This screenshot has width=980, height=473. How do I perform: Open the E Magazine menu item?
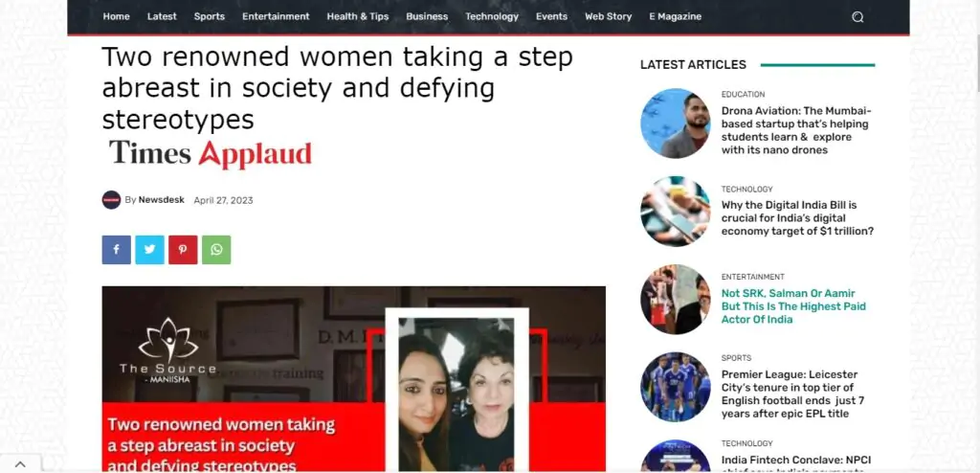(x=675, y=17)
